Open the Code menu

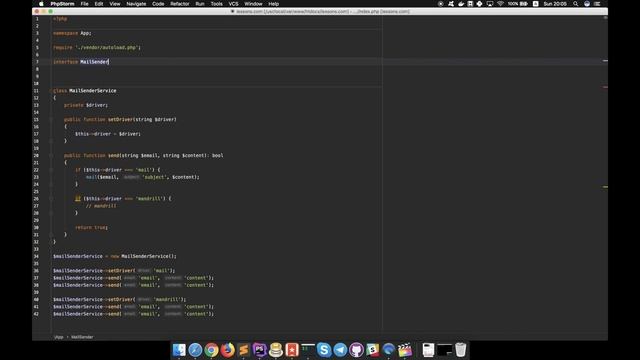[x=158, y=4]
